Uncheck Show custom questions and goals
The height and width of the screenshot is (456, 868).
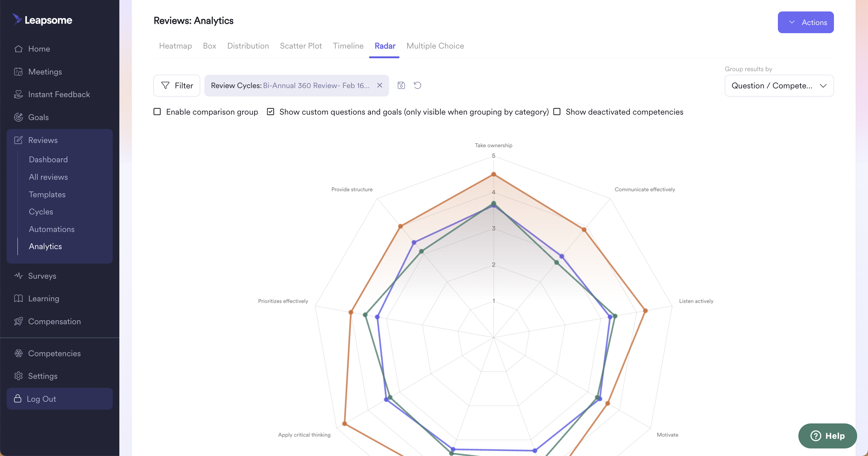coord(270,112)
